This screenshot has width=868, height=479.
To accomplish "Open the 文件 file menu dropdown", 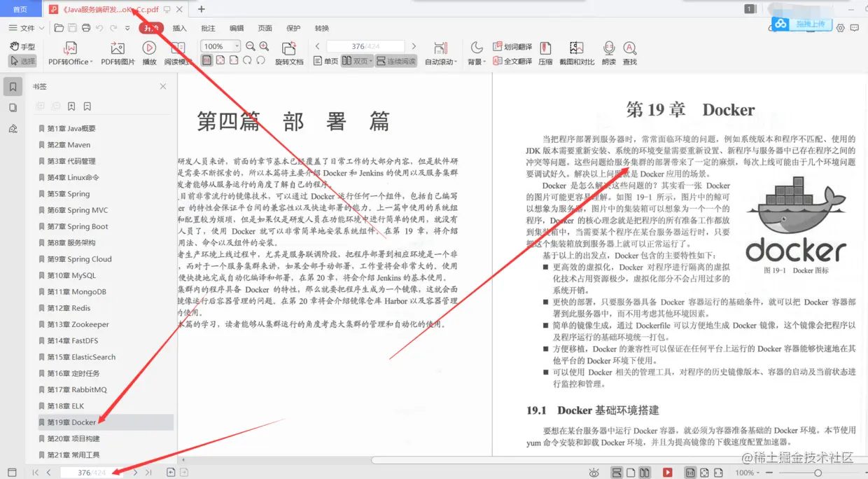I will point(27,28).
